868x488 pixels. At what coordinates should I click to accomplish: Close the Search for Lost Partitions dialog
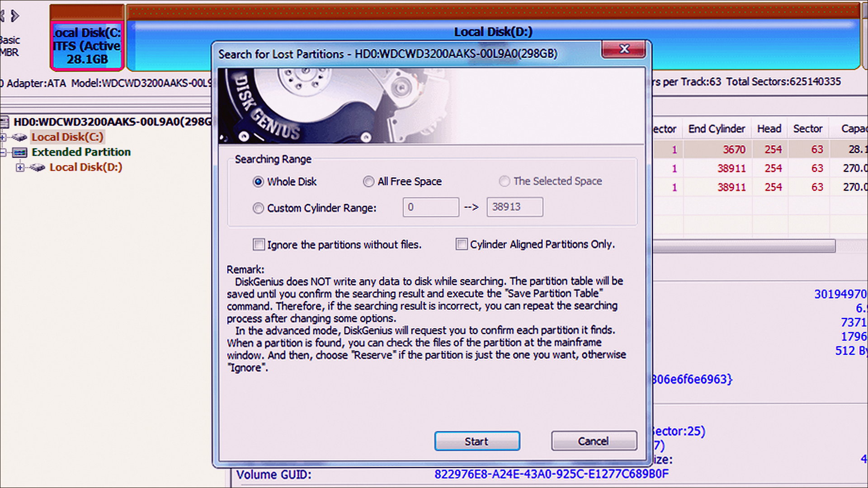pos(623,49)
